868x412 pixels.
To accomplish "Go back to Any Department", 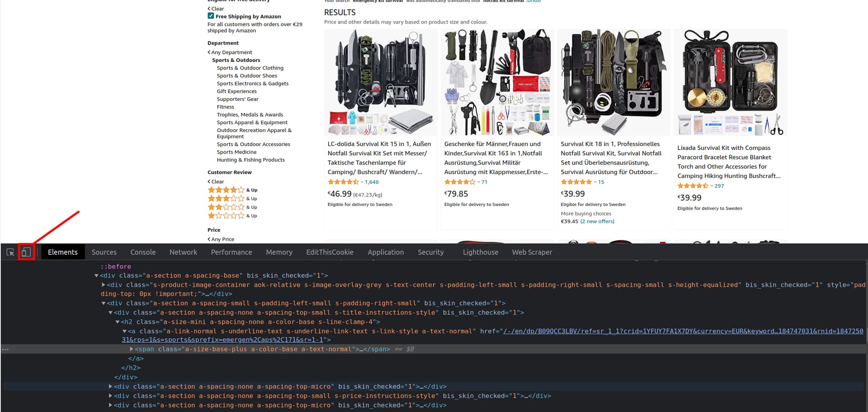I will pos(231,52).
